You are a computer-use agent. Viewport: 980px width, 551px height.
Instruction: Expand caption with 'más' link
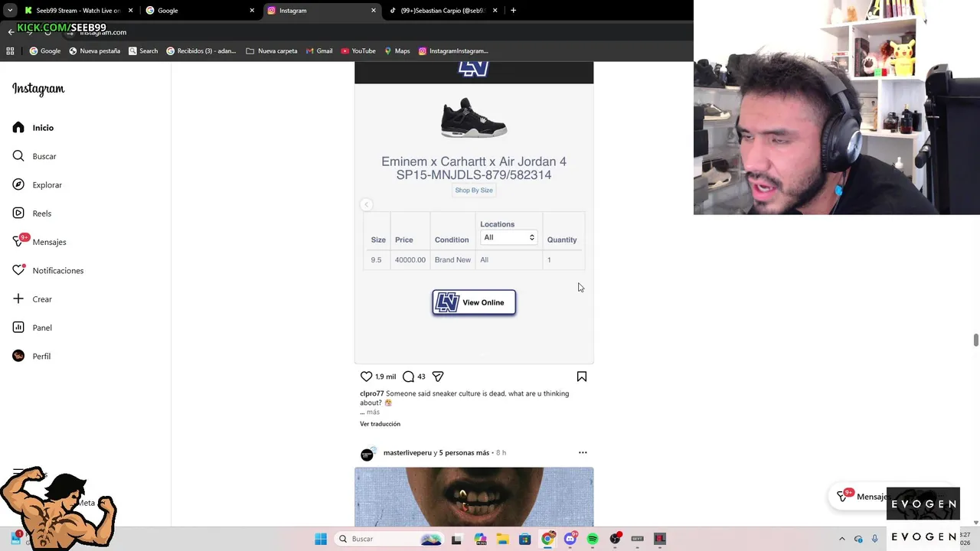(373, 412)
